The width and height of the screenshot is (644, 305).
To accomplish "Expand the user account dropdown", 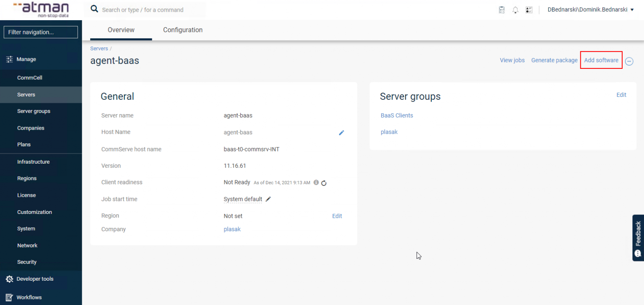I will (x=590, y=10).
